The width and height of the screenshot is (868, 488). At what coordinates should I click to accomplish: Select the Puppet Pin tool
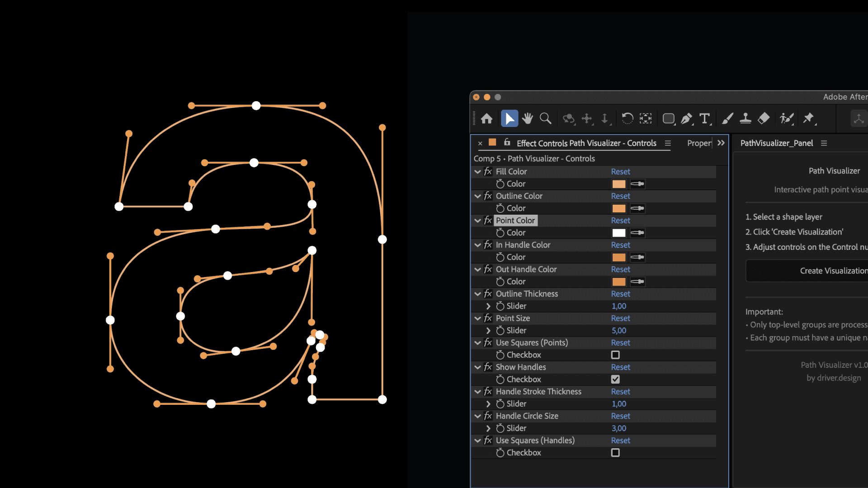pyautogui.click(x=808, y=119)
